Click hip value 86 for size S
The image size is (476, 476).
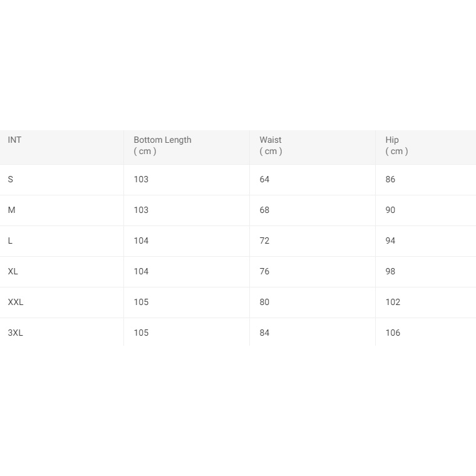pyautogui.click(x=390, y=179)
